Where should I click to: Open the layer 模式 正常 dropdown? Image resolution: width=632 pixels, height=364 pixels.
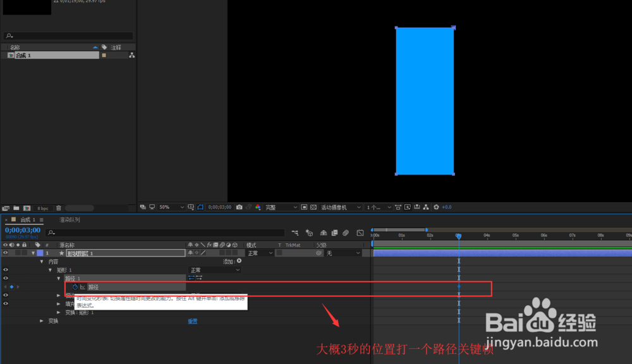coord(260,253)
